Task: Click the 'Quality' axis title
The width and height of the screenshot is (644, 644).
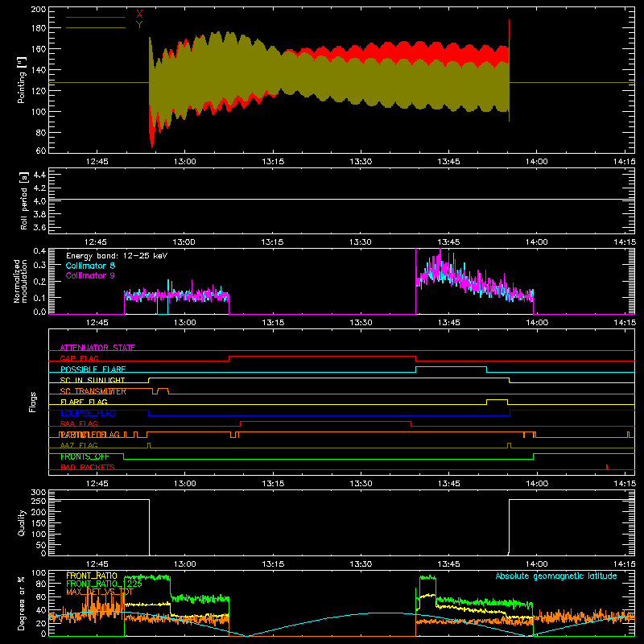Action: coord(22,522)
